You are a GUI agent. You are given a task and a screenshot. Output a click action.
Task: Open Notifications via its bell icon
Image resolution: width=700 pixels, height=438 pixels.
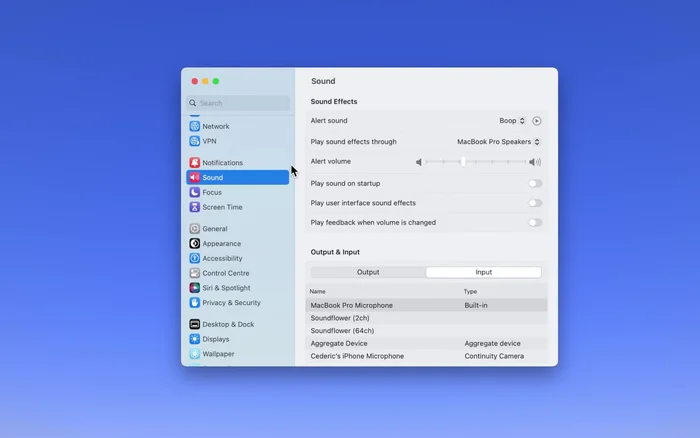pyautogui.click(x=195, y=163)
